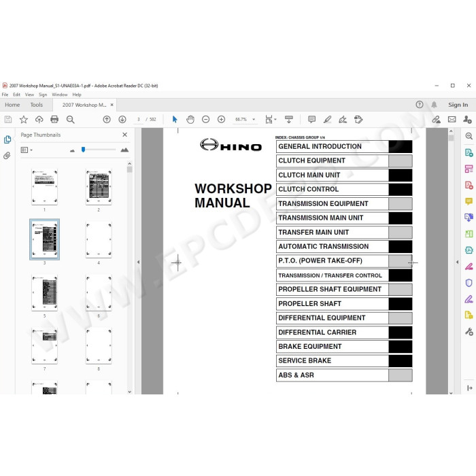
Task: Open the zoom level dropdown
Action: pos(254,120)
